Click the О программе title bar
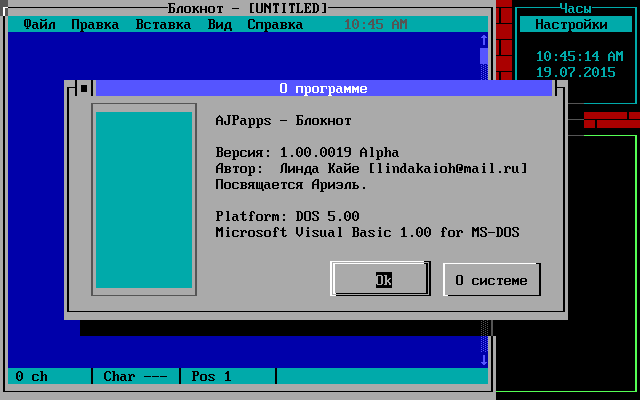Viewport: 640px width, 400px height. pos(323,88)
